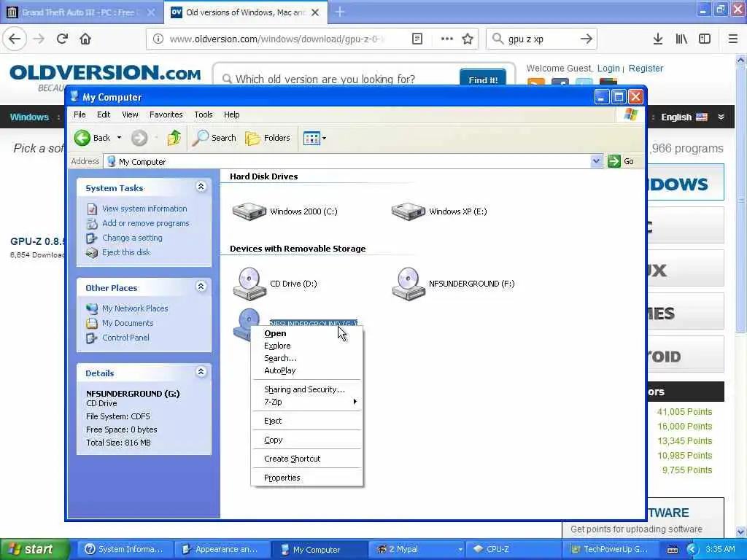Image resolution: width=747 pixels, height=560 pixels.
Task: Click the Up folder icon in toolbar
Action: pyautogui.click(x=174, y=138)
